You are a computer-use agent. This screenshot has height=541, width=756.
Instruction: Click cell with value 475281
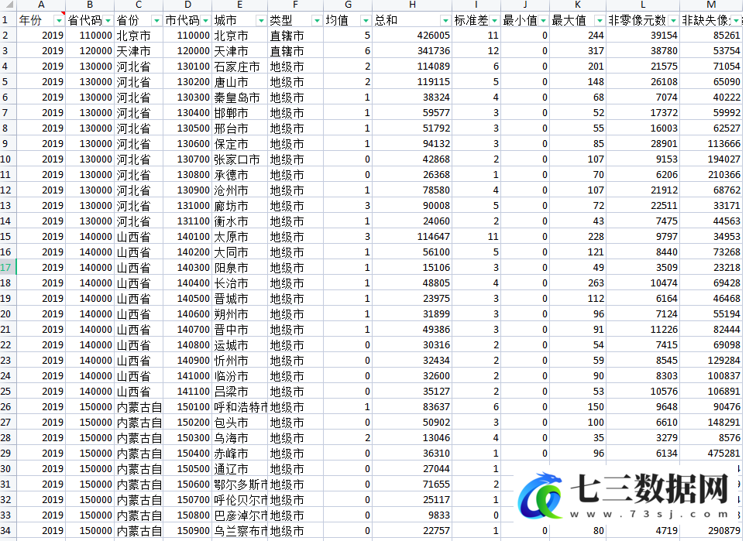tap(711, 454)
